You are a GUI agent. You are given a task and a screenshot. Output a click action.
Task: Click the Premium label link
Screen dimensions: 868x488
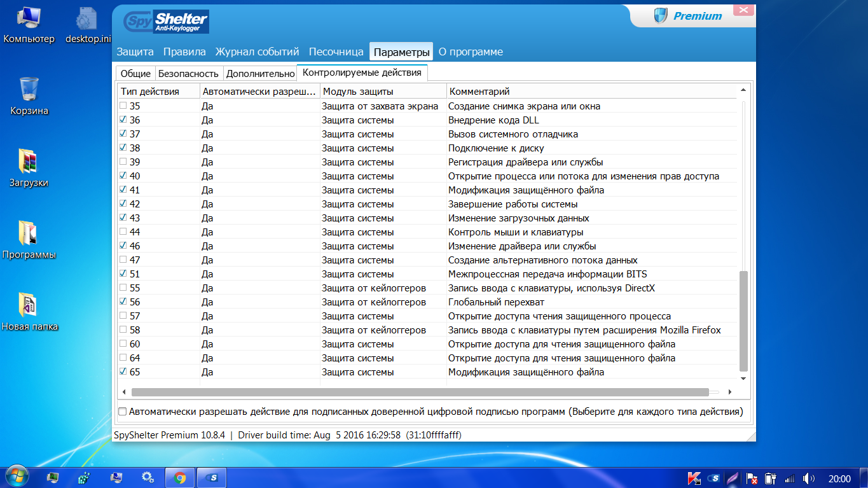coord(698,16)
